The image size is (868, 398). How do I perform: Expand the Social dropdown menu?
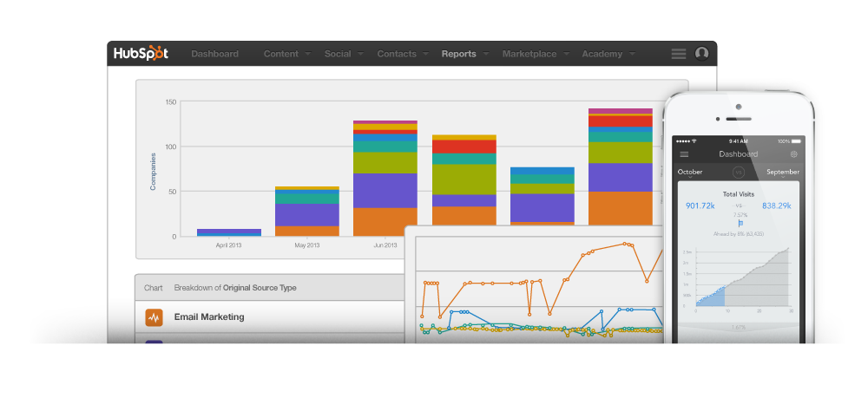343,54
